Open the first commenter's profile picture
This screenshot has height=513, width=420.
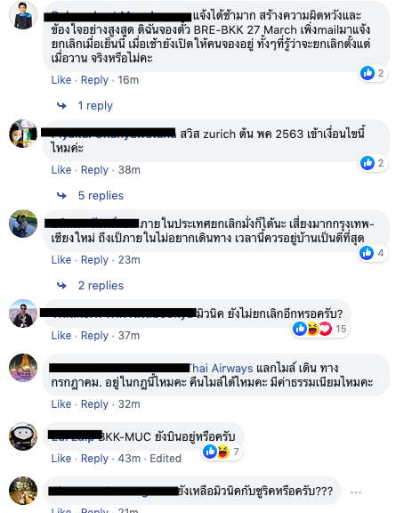point(23,15)
